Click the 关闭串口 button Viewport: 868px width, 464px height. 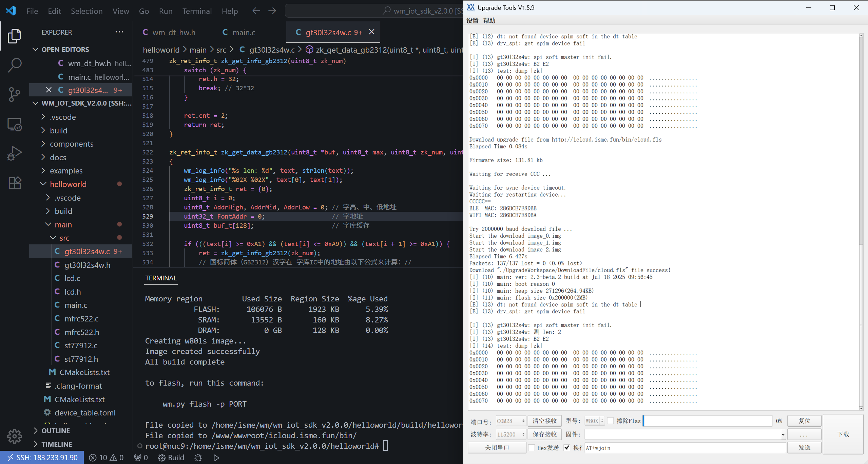click(497, 448)
